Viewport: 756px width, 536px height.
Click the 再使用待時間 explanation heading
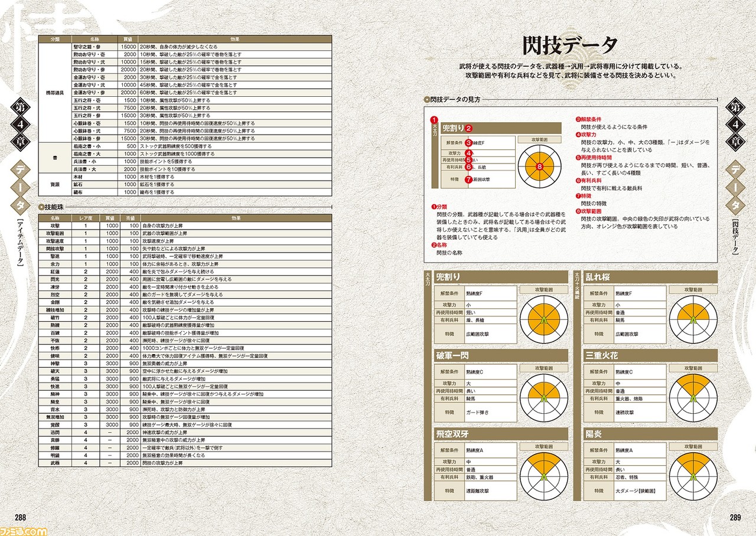[x=595, y=158]
